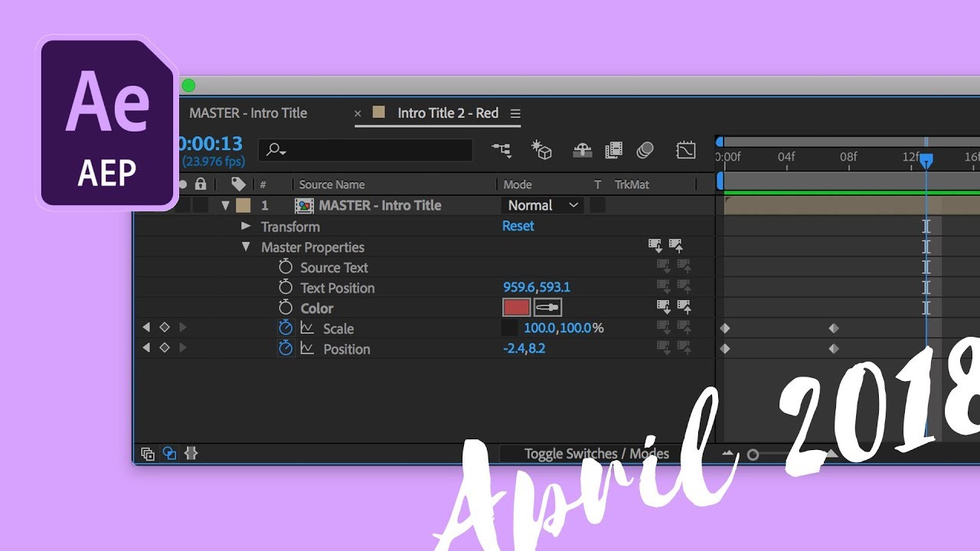Click zoom-out mountain icon on timeline
The image size is (980, 551).
coord(727,454)
